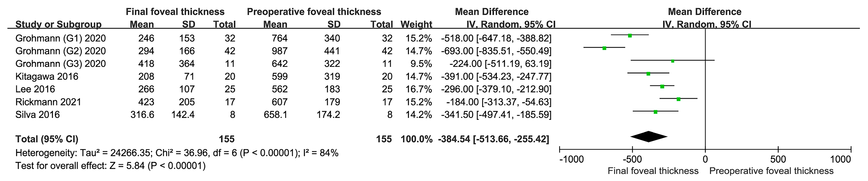Select the Total (95% CI) row label

pyautogui.click(x=47, y=139)
